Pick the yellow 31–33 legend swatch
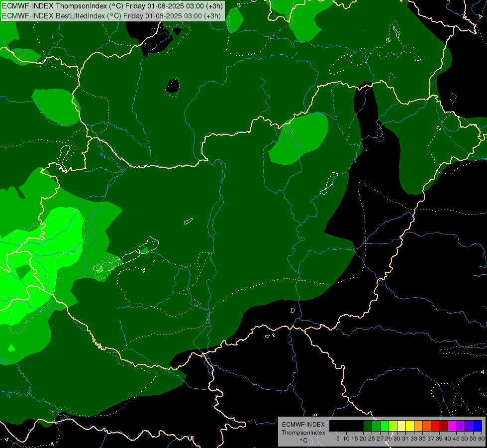This screenshot has width=487, height=448. [410, 426]
